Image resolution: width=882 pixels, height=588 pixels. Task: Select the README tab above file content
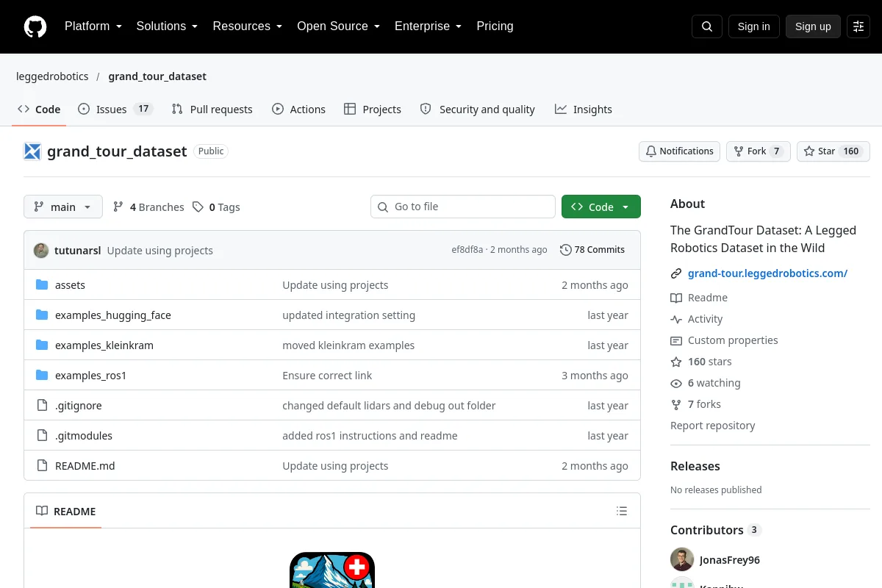pos(66,512)
